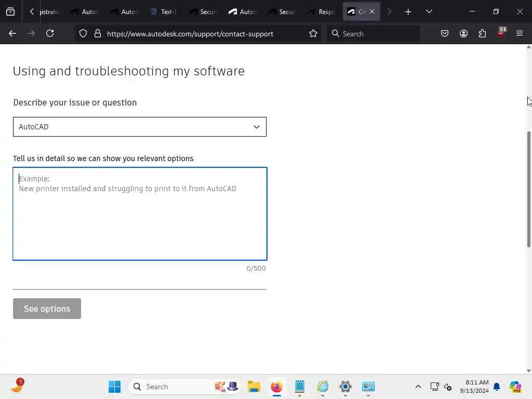The image size is (532, 399).
Task: Switch to the first Autoc tab
Action: coord(85,12)
